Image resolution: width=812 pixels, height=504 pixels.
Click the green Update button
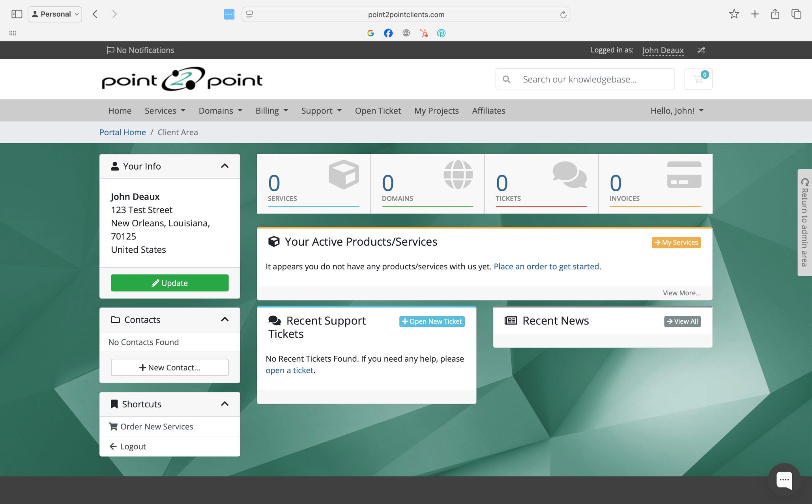170,283
